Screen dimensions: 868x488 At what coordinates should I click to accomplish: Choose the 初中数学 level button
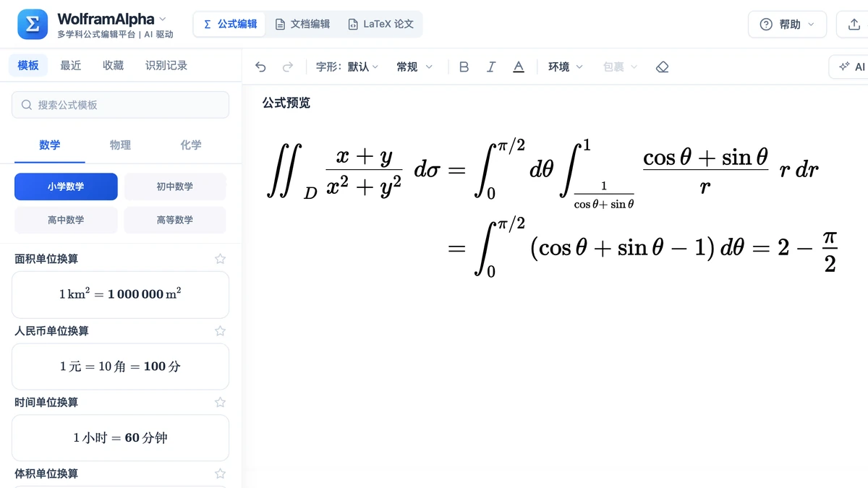175,187
